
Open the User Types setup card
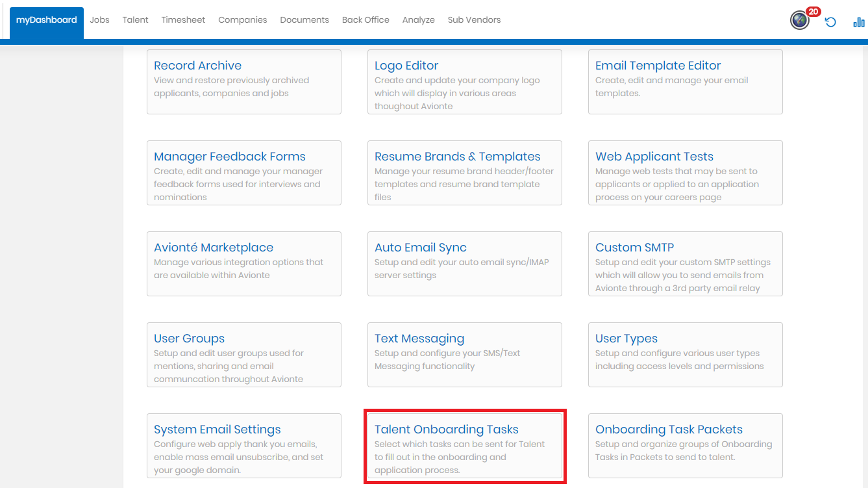pyautogui.click(x=626, y=339)
